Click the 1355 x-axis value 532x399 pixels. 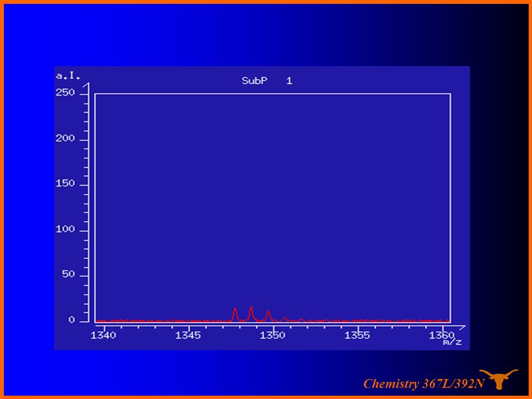pos(357,335)
